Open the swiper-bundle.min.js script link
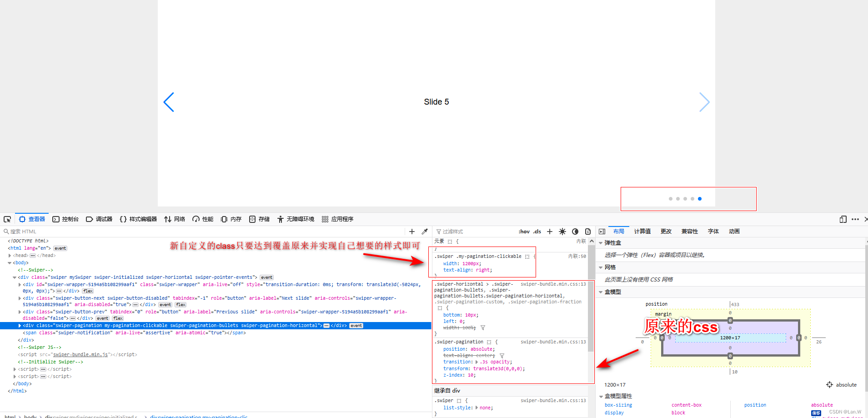This screenshot has width=868, height=418. tap(80, 354)
